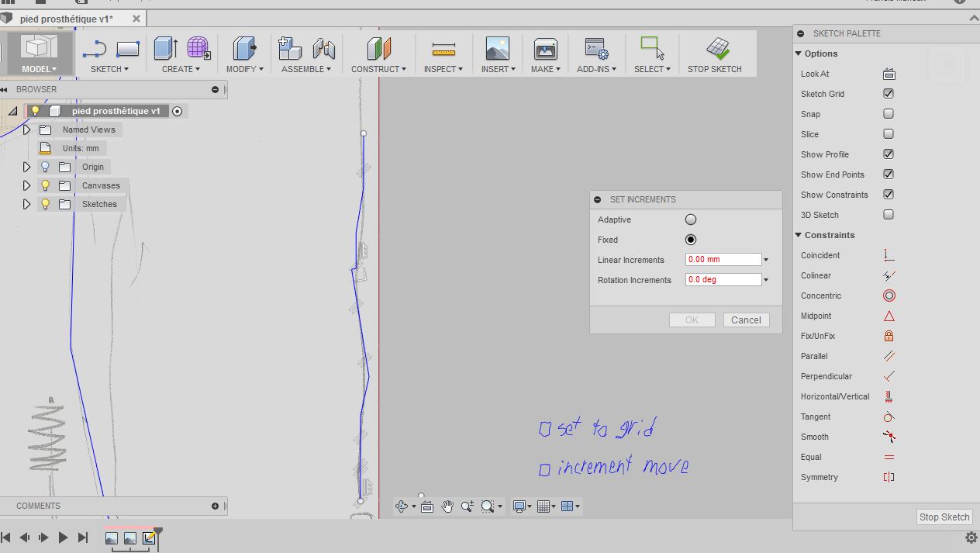
Task: Uncheck Show End Points
Action: (x=887, y=175)
